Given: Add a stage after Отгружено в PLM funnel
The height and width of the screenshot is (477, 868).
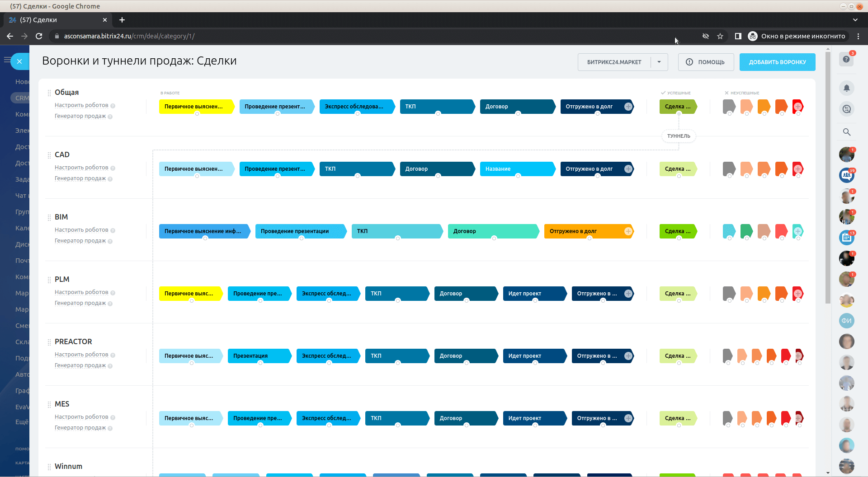Looking at the screenshot, I should tap(628, 294).
